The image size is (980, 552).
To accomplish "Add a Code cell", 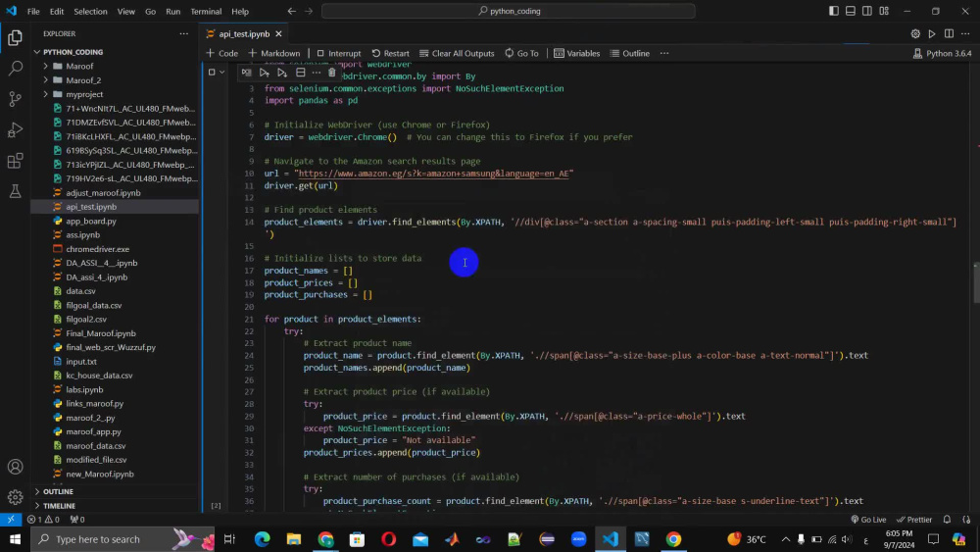I will 221,53.
